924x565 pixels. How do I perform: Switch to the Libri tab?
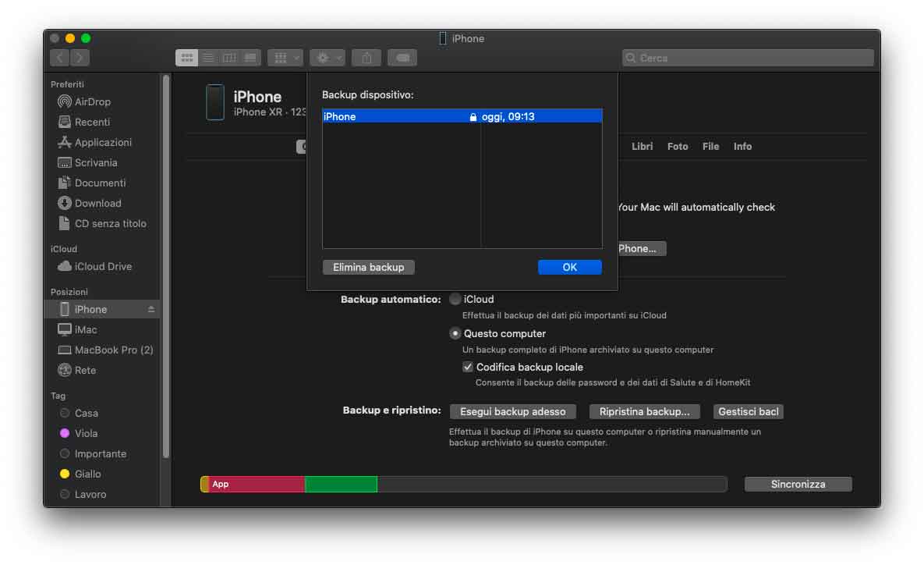coord(642,146)
